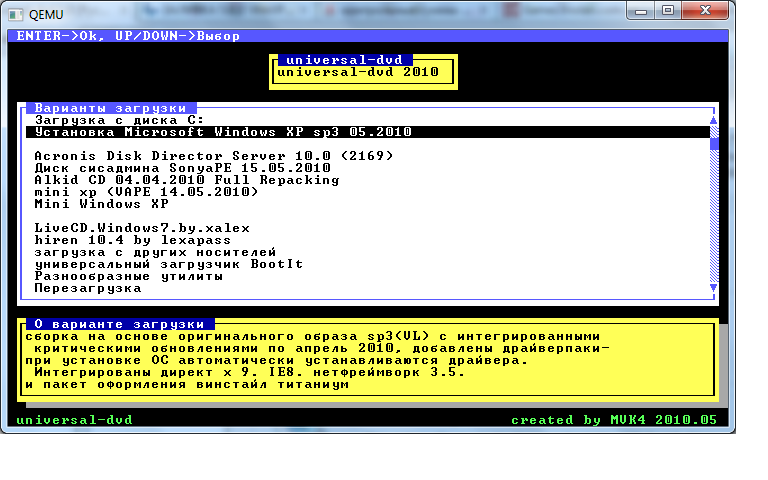
Task: Select Alkid CD 04.04.2010 Full Repacking
Action: [x=186, y=180]
